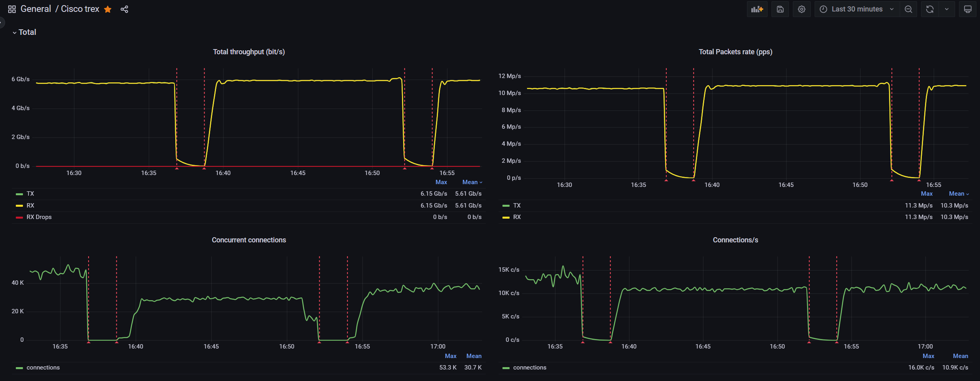Image resolution: width=980 pixels, height=381 pixels.
Task: Click yellow RX color swatch in Total throughput
Action: [19, 206]
